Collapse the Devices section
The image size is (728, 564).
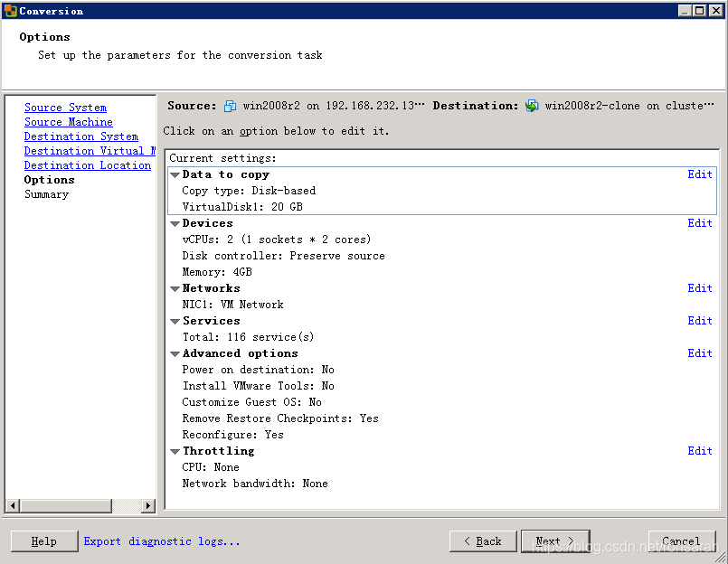pos(175,224)
